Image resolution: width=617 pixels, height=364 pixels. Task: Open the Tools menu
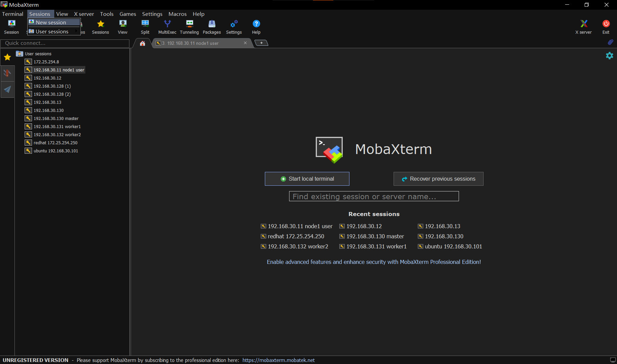pyautogui.click(x=107, y=14)
